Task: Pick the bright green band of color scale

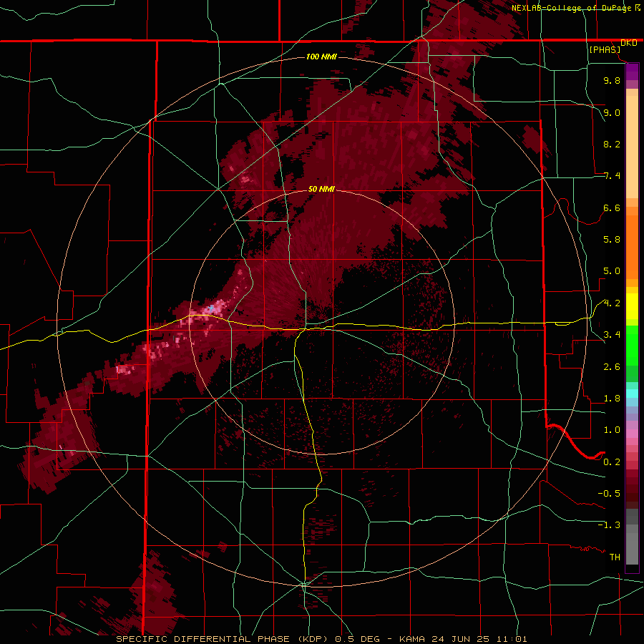Action: tap(632, 345)
